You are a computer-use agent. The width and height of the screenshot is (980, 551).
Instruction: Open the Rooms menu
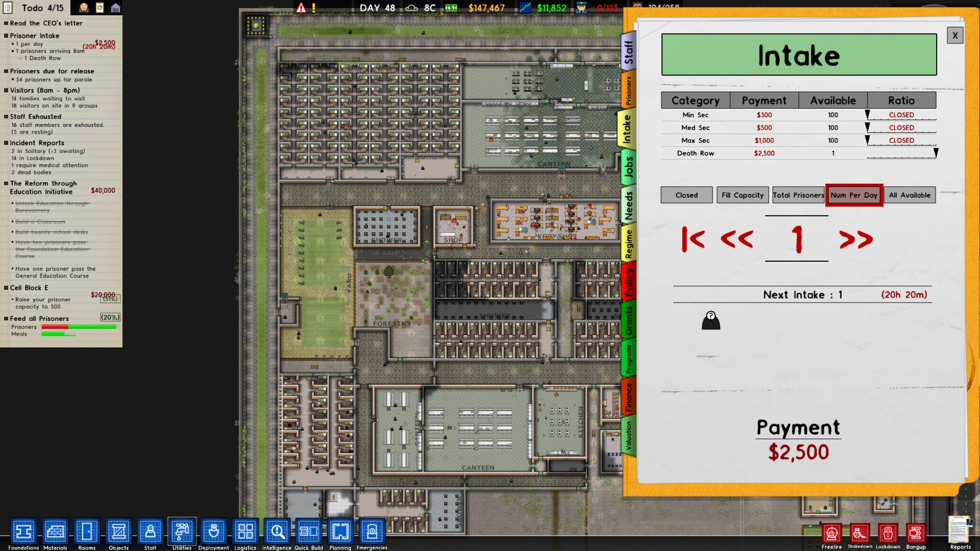point(87,532)
